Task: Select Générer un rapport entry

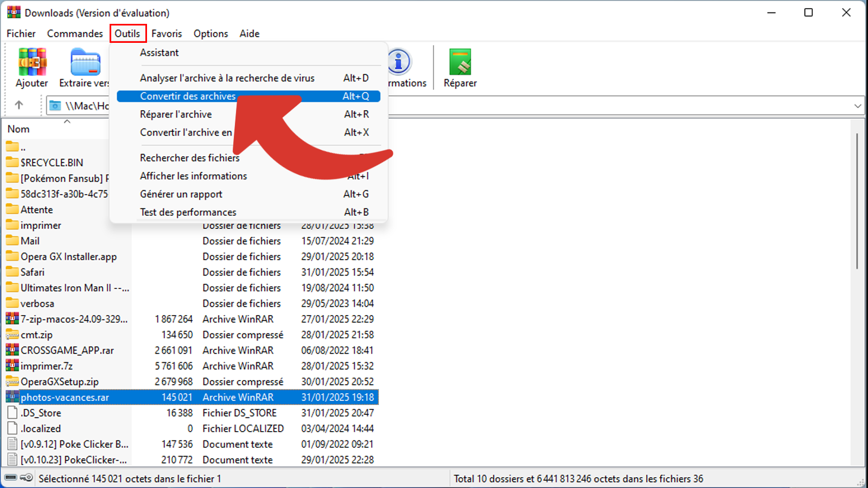Action: [x=248, y=194]
